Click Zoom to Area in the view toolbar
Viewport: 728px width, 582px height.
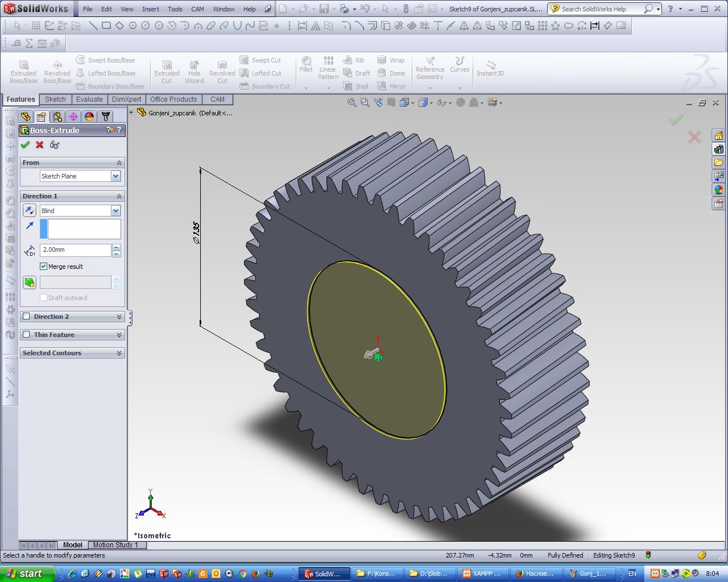coord(365,102)
